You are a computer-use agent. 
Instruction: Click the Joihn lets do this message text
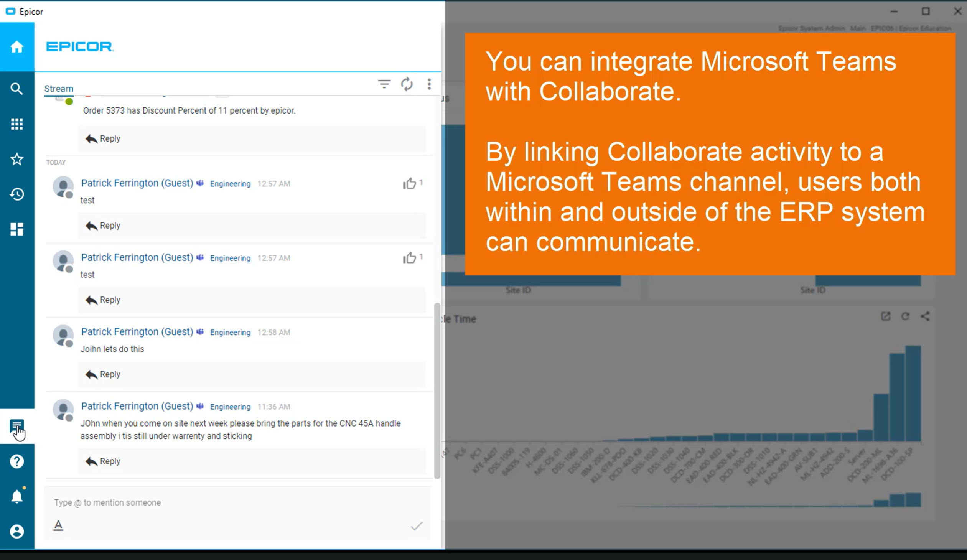click(x=112, y=349)
